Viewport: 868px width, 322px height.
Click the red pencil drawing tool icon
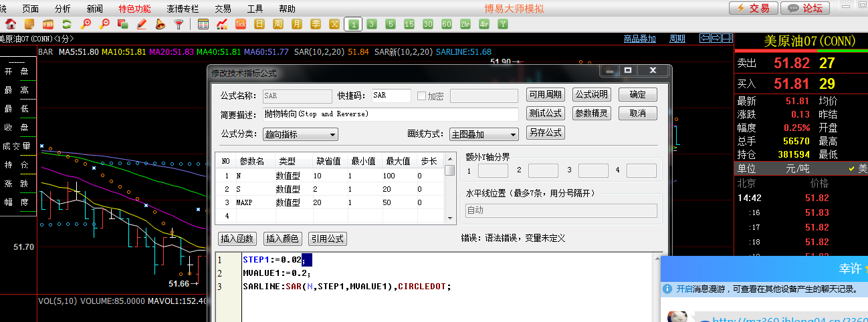[x=141, y=25]
